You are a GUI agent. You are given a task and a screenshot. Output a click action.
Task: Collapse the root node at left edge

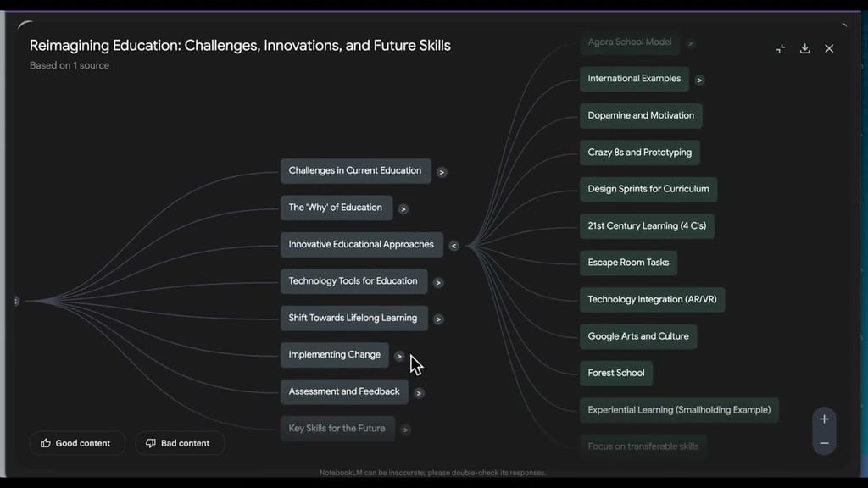pos(17,301)
